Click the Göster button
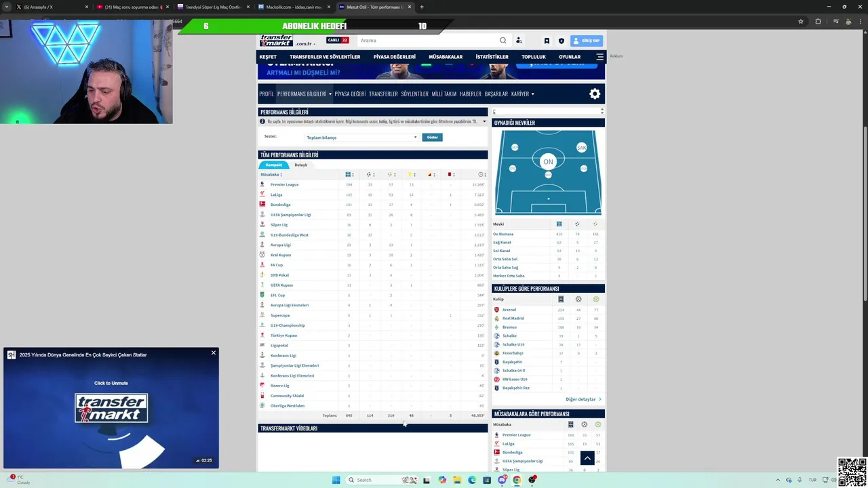The height and width of the screenshot is (488, 868). 432,138
